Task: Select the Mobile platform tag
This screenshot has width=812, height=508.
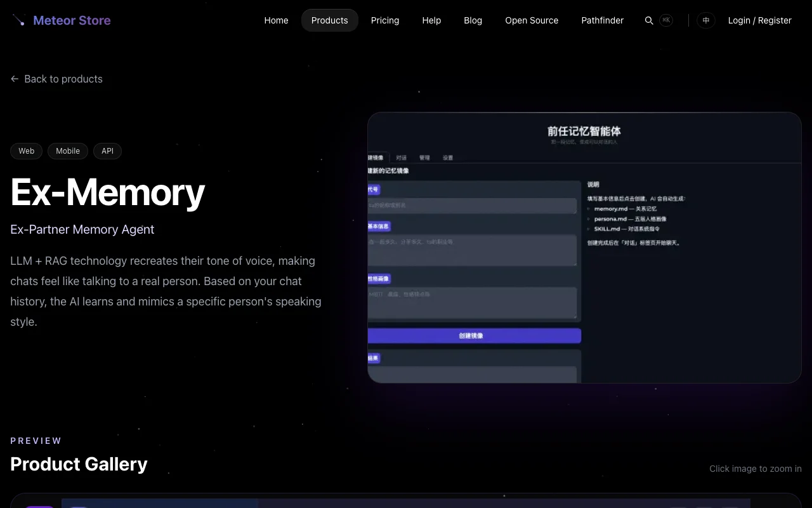Action: pos(68,151)
